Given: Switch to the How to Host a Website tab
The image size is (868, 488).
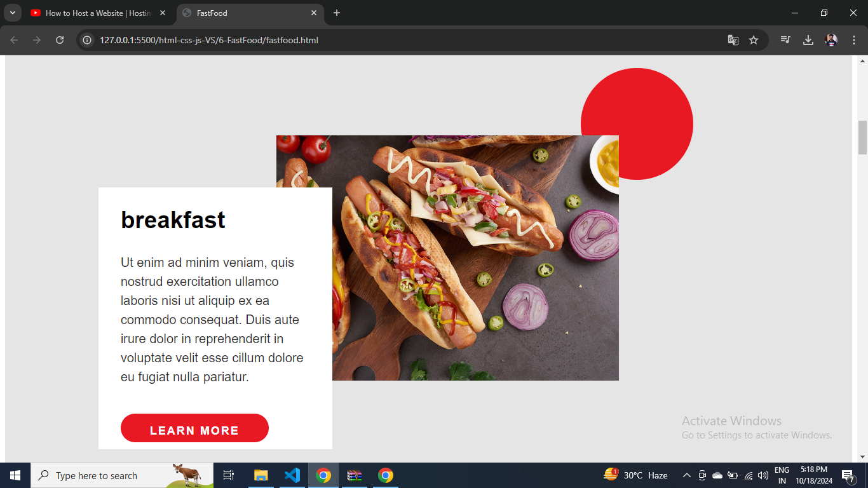Looking at the screenshot, I should click(x=98, y=13).
